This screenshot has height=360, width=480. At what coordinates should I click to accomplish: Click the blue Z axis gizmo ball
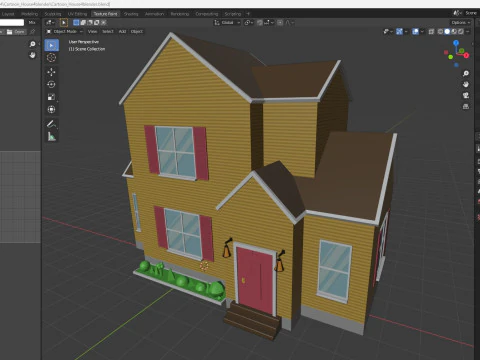(x=456, y=43)
